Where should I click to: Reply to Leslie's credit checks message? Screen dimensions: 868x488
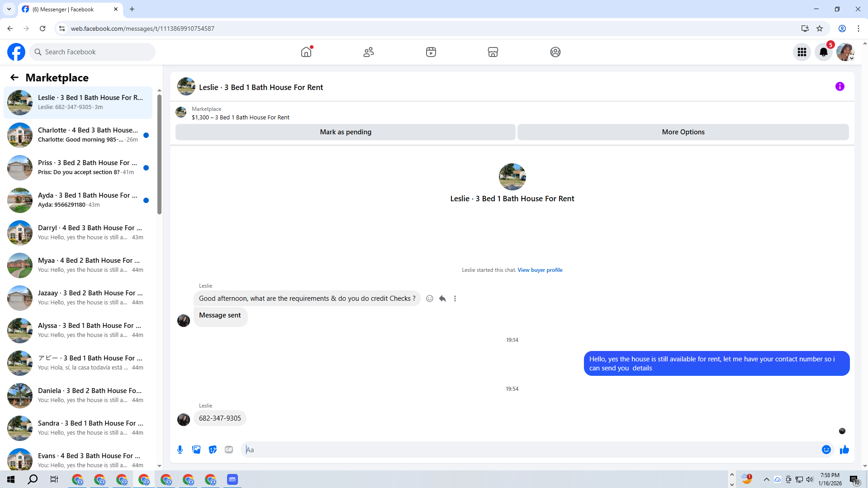442,298
